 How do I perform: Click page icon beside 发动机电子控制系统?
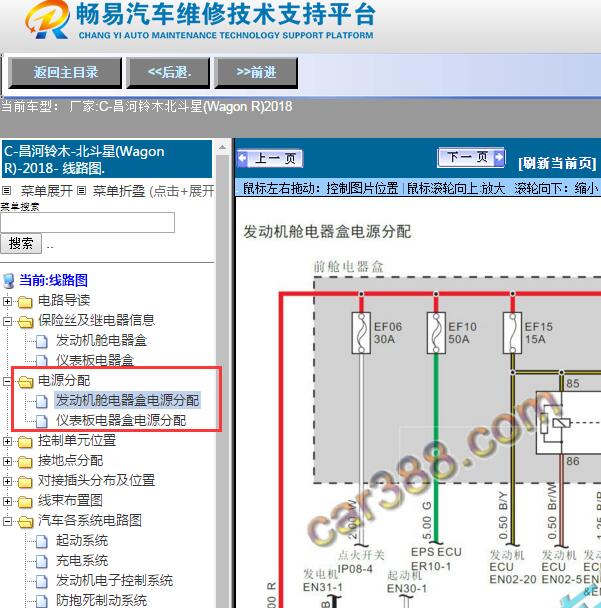[x=41, y=582]
